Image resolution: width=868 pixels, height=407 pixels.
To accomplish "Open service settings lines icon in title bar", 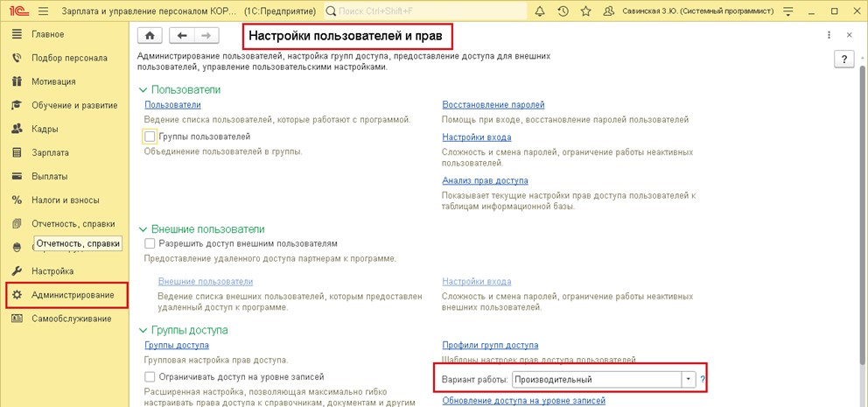I will (789, 11).
